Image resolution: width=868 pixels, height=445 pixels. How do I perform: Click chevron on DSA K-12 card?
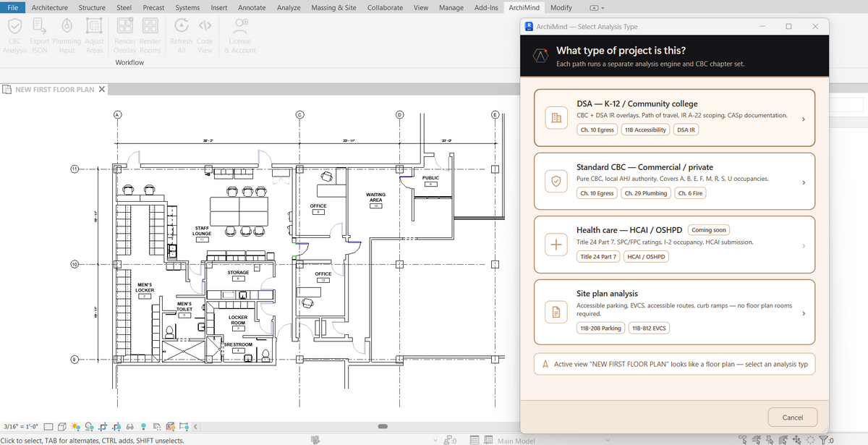(804, 119)
